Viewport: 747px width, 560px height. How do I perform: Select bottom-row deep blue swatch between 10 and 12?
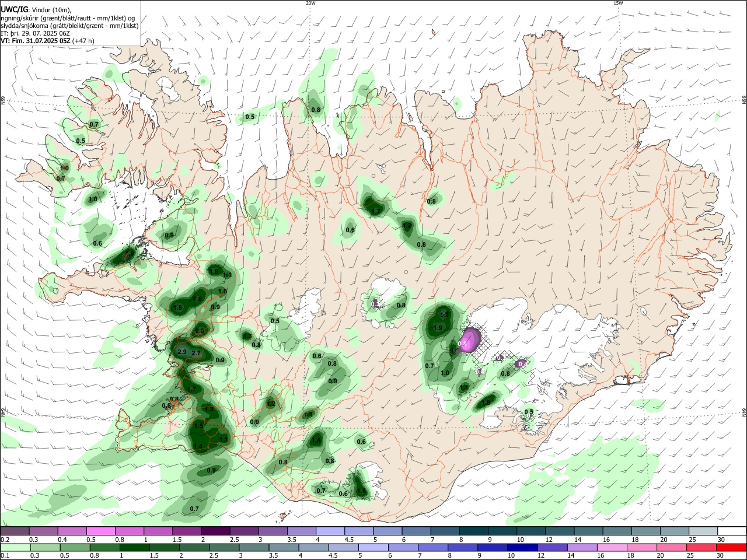(523, 547)
